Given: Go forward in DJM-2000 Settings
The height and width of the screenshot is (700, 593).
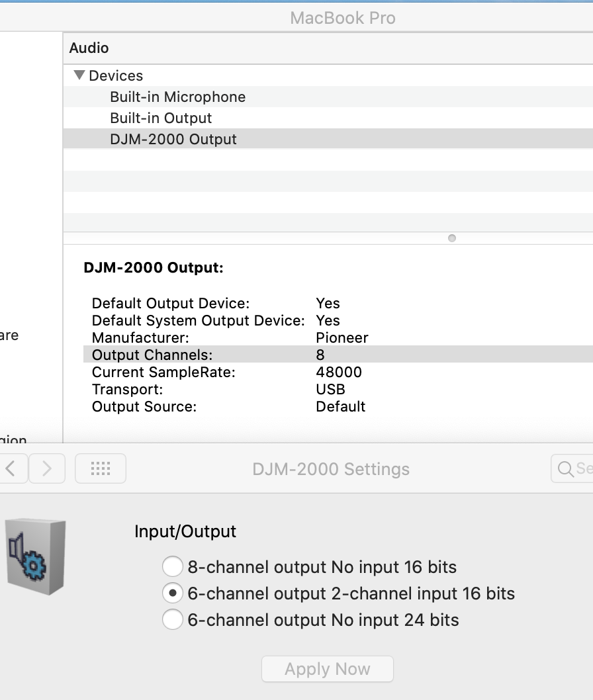Looking at the screenshot, I should (x=47, y=468).
